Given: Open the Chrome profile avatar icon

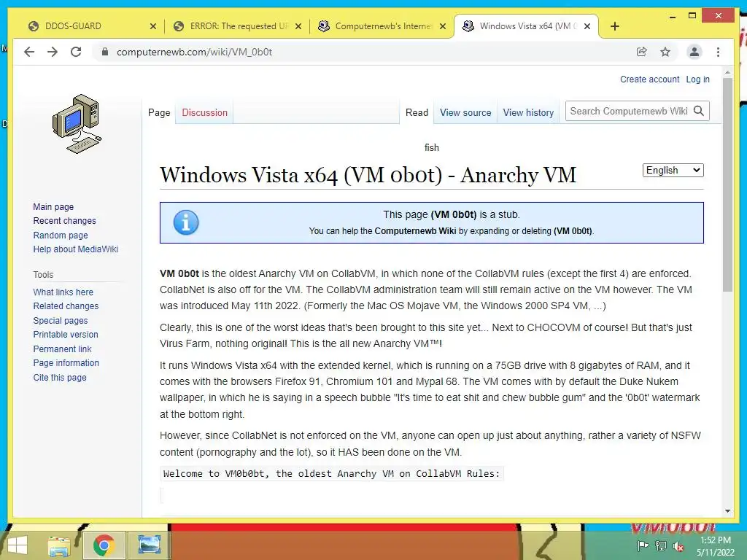Looking at the screenshot, I should (x=694, y=52).
